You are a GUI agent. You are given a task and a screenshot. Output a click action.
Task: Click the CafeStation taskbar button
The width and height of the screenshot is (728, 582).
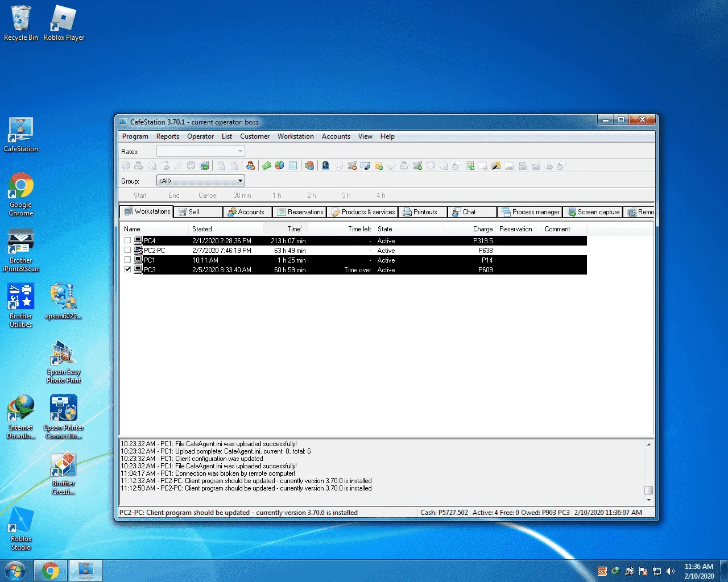[86, 571]
